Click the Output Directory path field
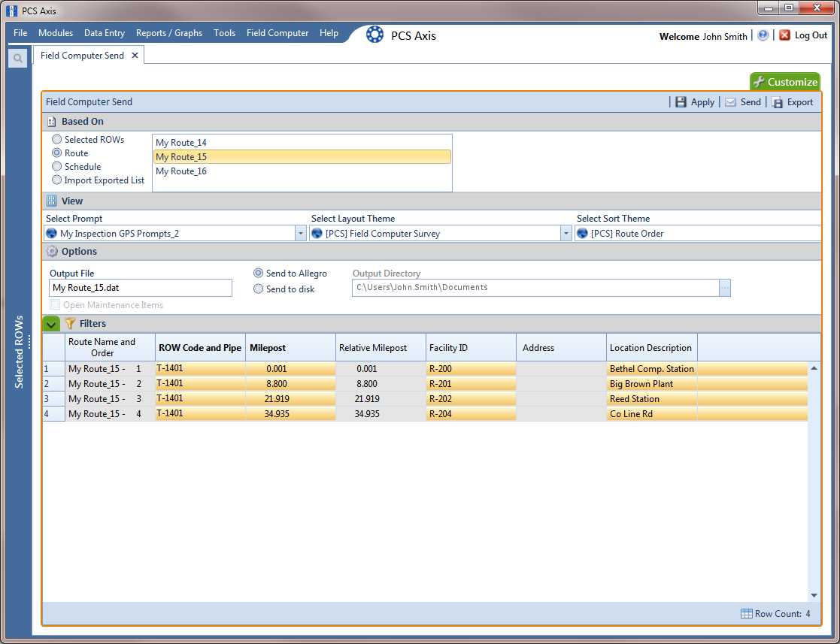 [535, 288]
